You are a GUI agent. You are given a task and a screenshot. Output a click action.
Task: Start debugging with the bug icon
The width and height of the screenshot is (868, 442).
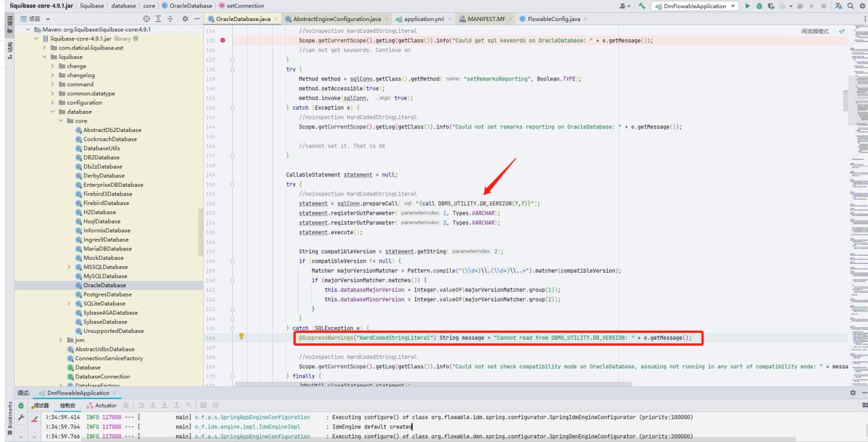pos(759,5)
